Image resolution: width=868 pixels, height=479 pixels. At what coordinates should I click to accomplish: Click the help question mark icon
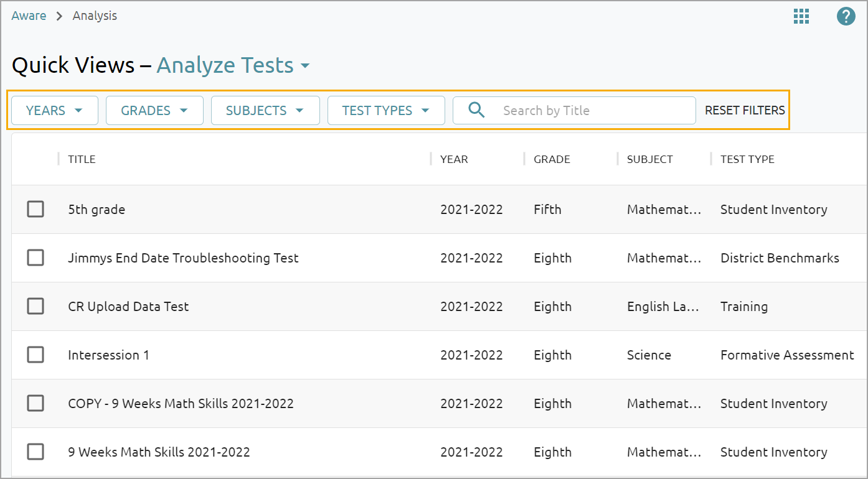(x=846, y=17)
